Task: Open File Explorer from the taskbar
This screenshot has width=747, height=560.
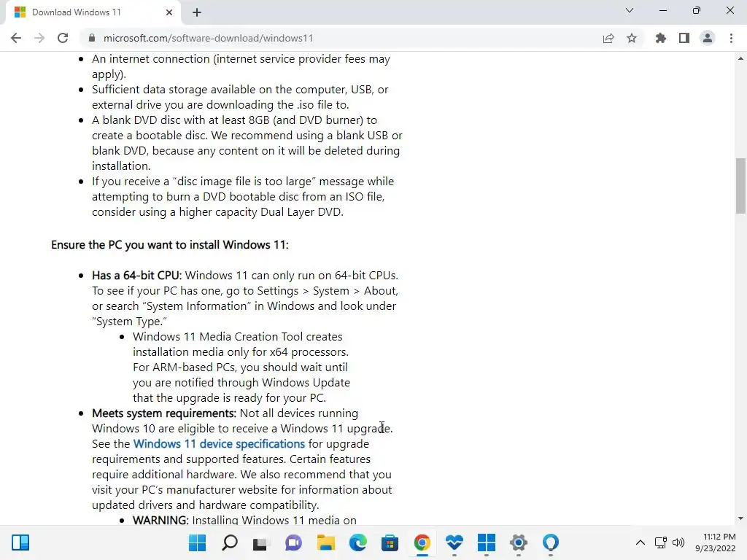Action: click(326, 542)
